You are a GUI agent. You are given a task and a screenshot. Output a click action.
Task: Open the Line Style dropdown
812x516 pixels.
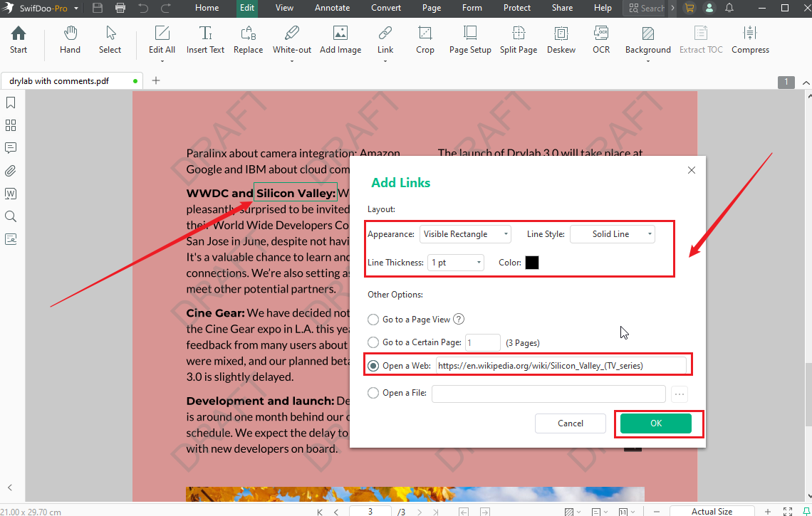click(612, 234)
